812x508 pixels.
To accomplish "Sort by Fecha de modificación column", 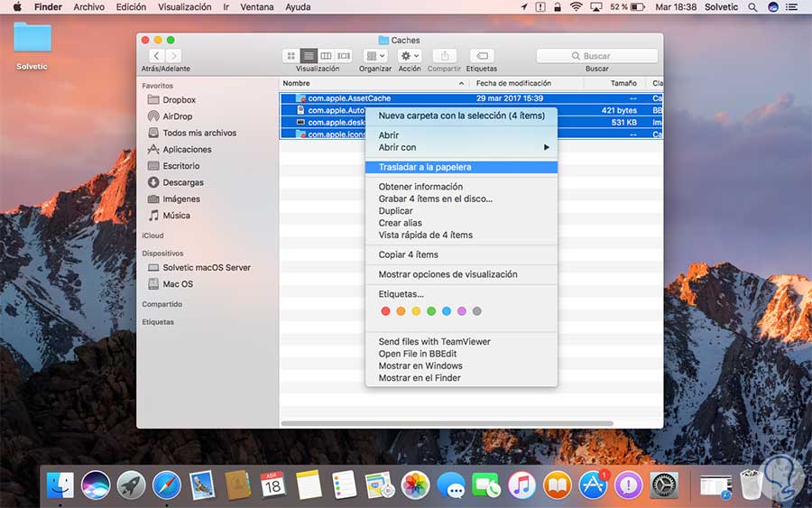I will [526, 83].
